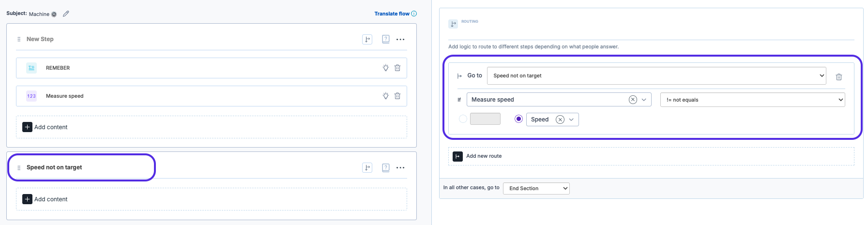Open the three-dot menu for New Step
868x225 pixels.
click(400, 39)
